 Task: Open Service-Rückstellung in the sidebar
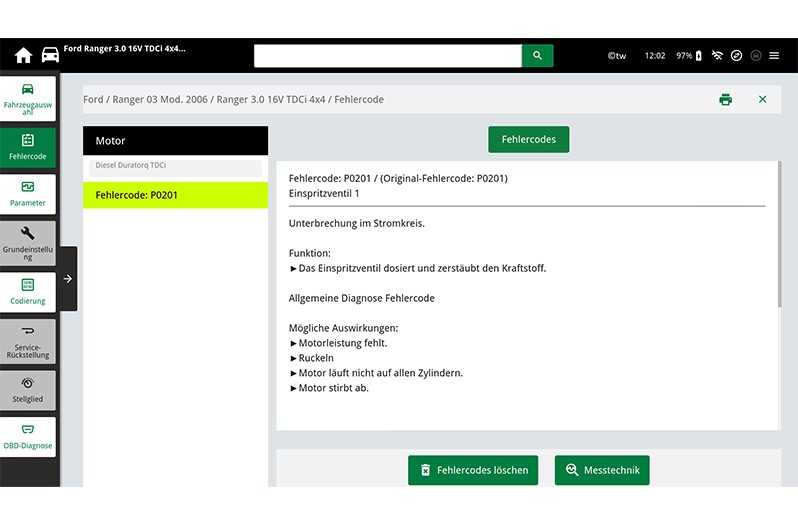(28, 340)
